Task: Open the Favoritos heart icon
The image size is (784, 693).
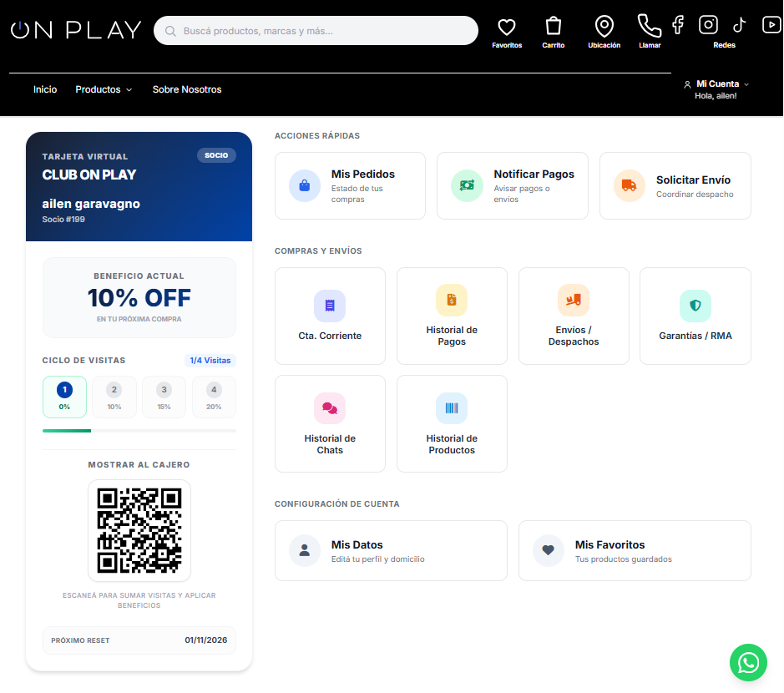Action: pos(507,27)
